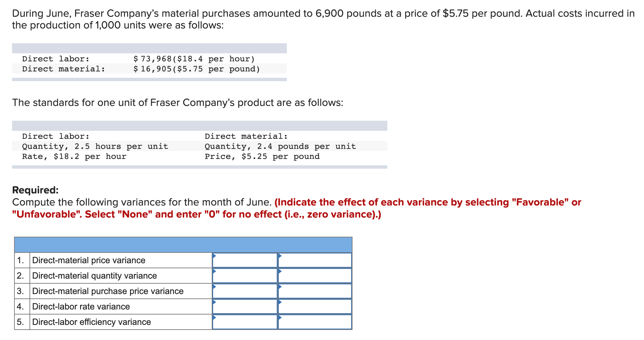Select the row label Direct-material price variance
644x340 pixels.
point(89,260)
